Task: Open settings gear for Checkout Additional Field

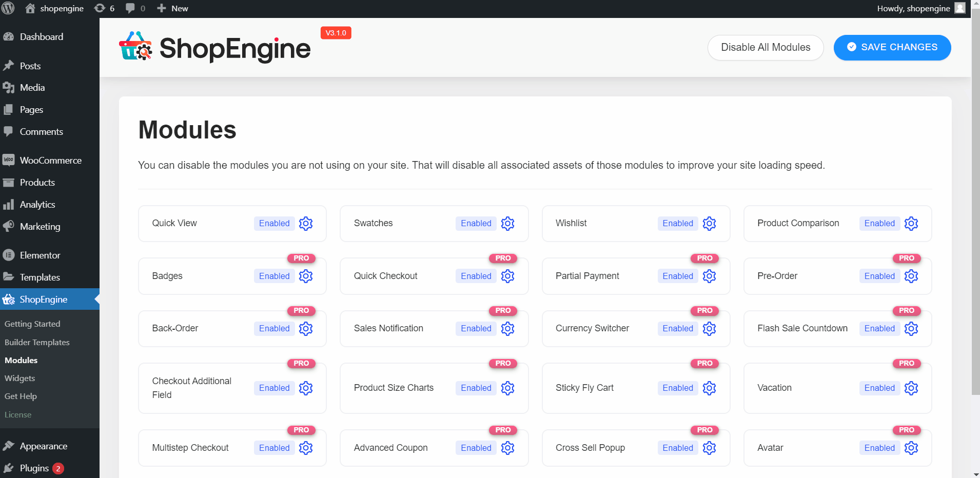Action: pyautogui.click(x=306, y=388)
